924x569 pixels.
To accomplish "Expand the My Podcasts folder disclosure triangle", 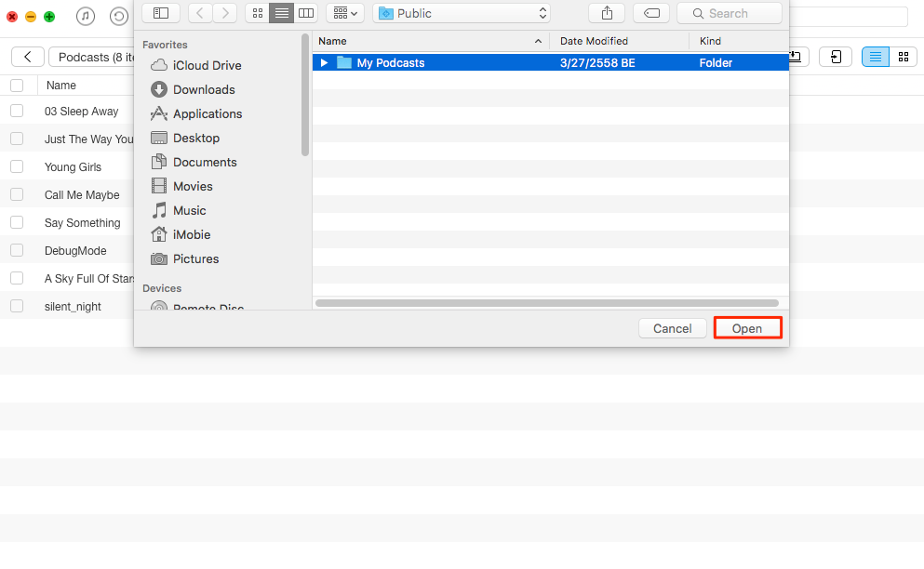I will (324, 62).
